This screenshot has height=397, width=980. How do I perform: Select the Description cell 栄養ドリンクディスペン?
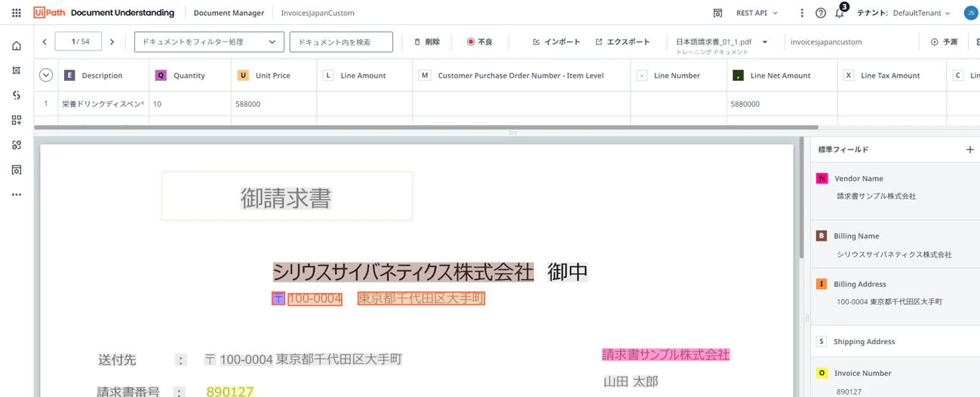[103, 104]
